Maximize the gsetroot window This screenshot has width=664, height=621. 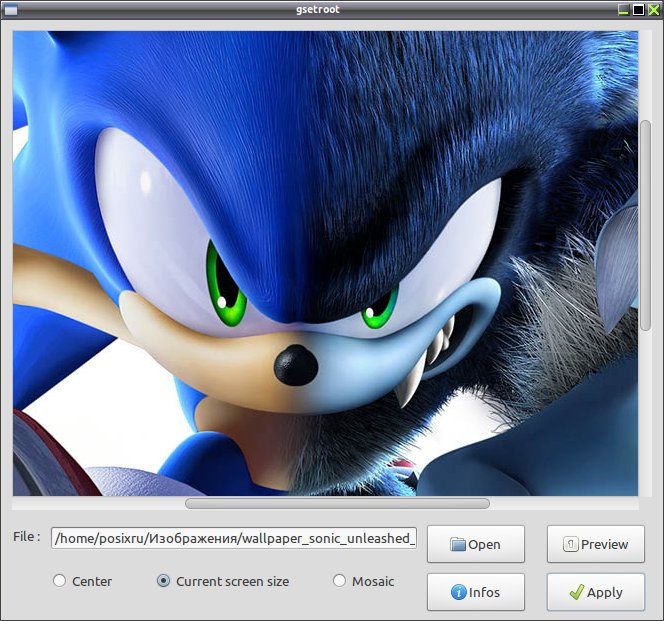pyautogui.click(x=638, y=10)
